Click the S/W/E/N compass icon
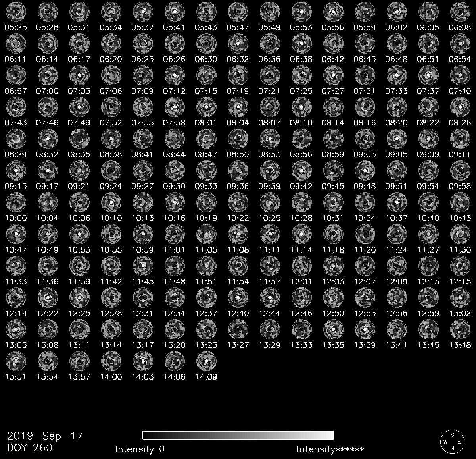The image size is (476, 459). (452, 441)
